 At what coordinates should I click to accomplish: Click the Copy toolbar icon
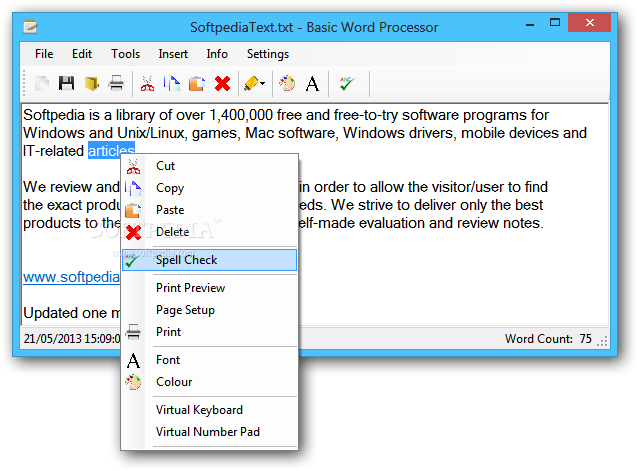click(172, 84)
